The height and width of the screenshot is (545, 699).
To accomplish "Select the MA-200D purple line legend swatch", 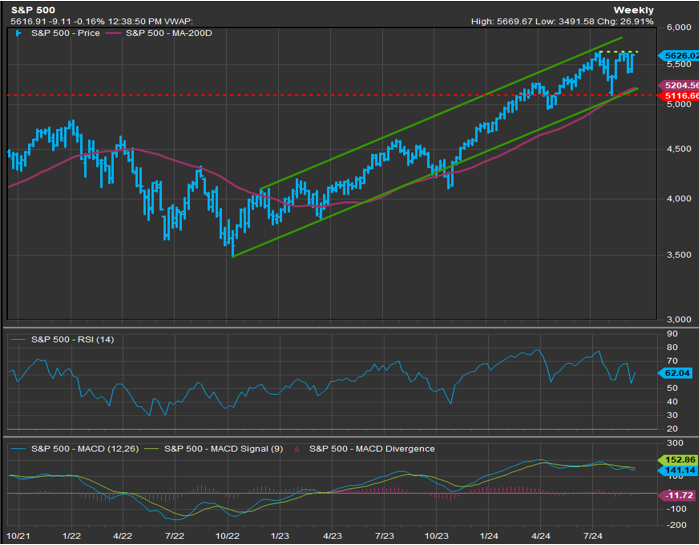I will 114,33.
